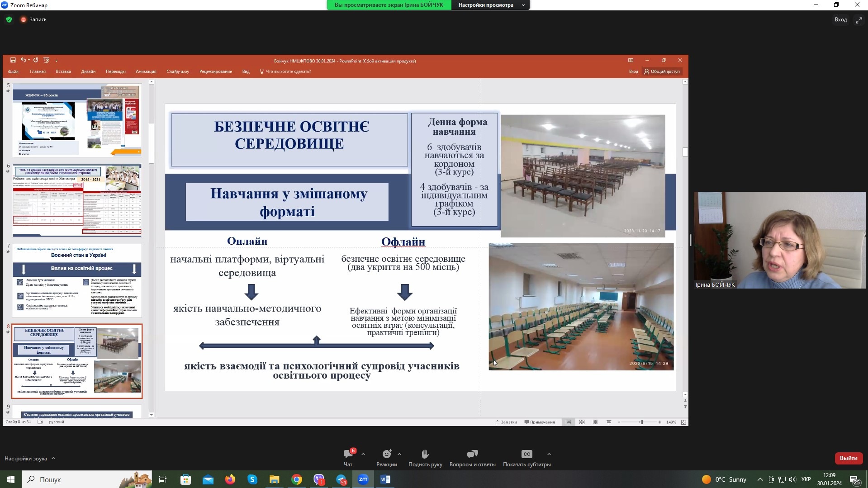
Task: Open Questions and Answers panel
Action: pyautogui.click(x=472, y=454)
